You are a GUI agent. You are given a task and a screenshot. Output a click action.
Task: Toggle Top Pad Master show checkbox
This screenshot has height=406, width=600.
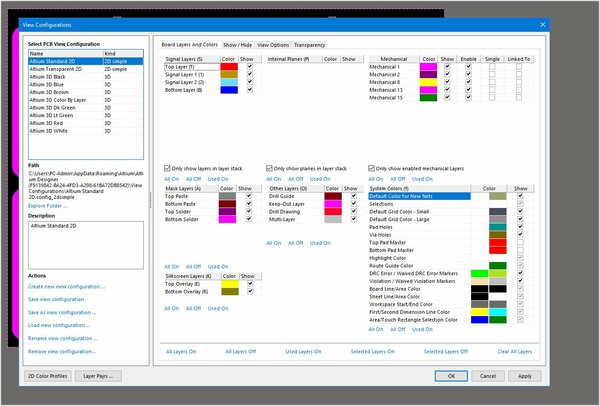click(520, 242)
